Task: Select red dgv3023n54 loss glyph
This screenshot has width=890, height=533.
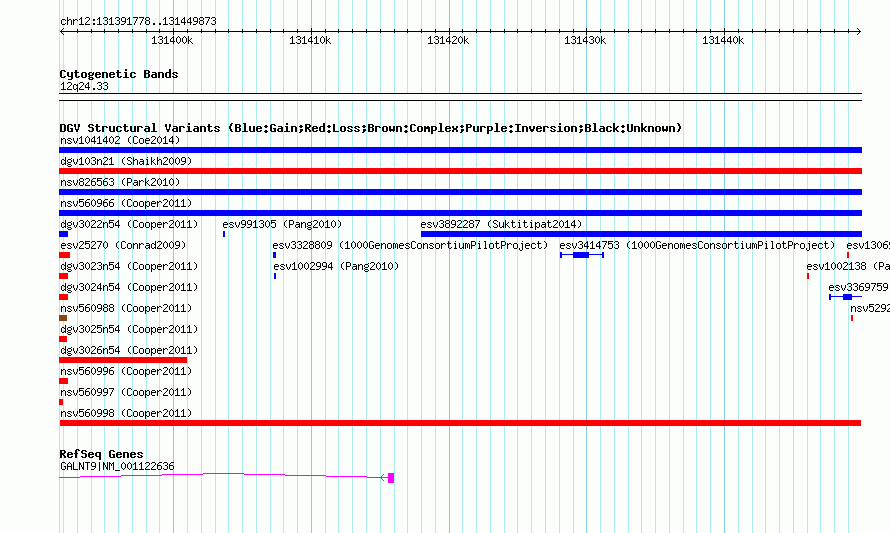Action: [64, 276]
